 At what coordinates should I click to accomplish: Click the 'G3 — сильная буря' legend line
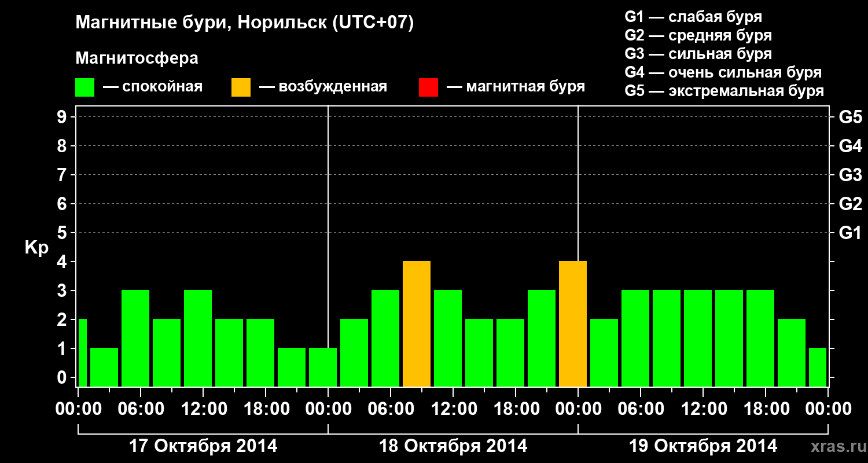pos(698,54)
